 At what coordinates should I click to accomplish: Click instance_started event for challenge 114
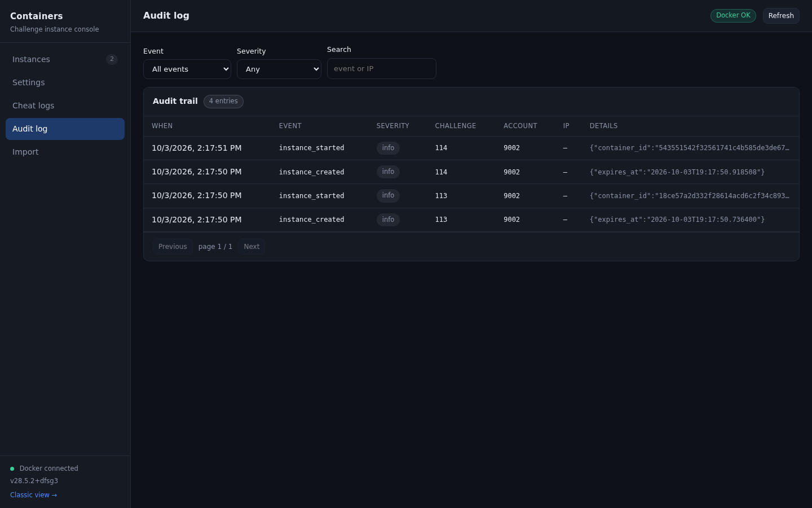(312, 148)
